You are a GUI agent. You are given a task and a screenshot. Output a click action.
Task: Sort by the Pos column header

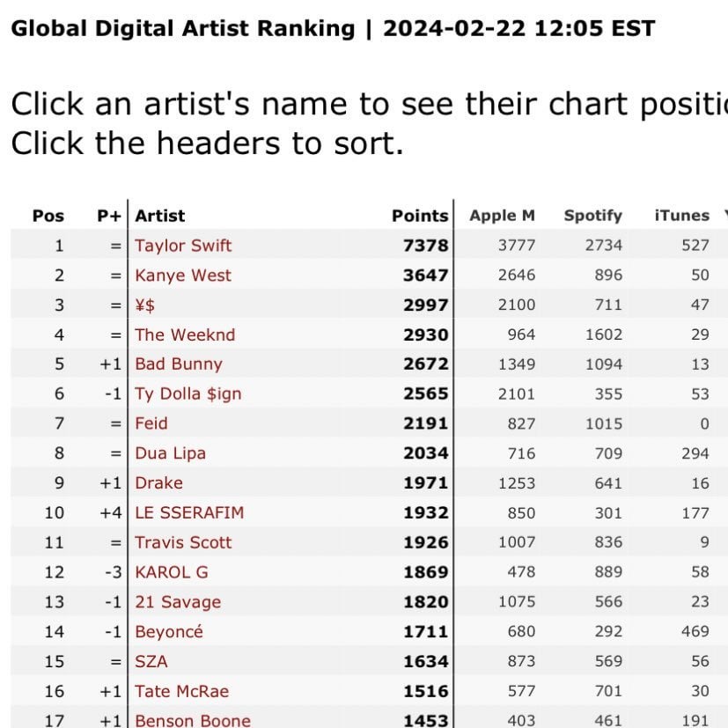click(47, 216)
